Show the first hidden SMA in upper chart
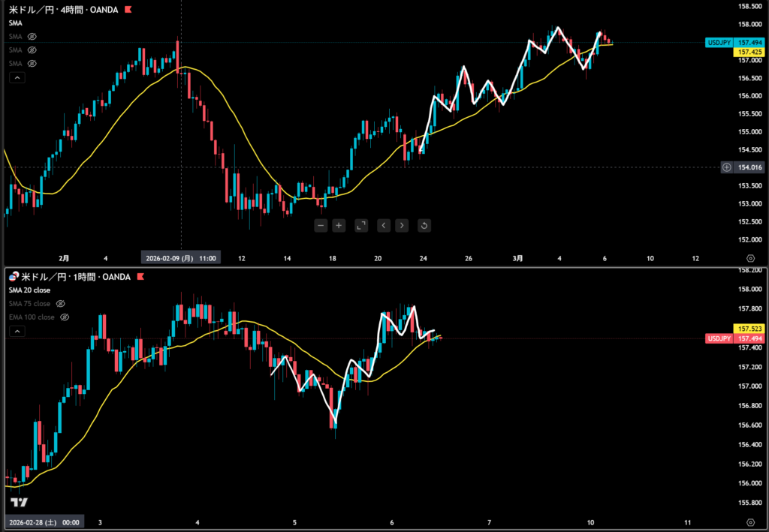This screenshot has width=769, height=532. (32, 36)
